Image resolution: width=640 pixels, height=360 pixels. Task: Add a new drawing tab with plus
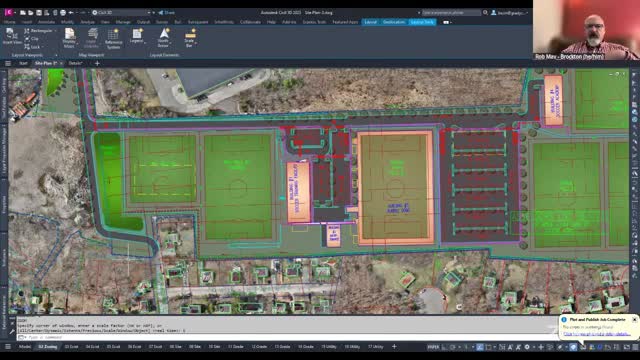coord(97,63)
